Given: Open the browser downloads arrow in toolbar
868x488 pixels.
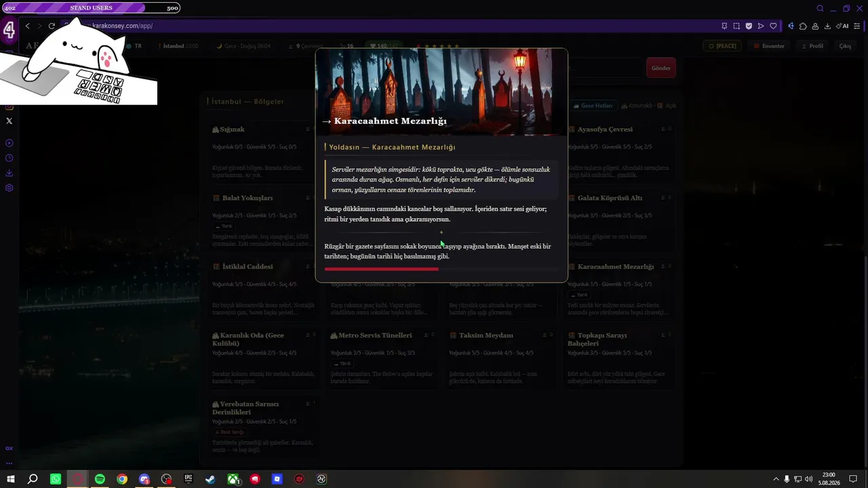Looking at the screenshot, I should pos(827,26).
